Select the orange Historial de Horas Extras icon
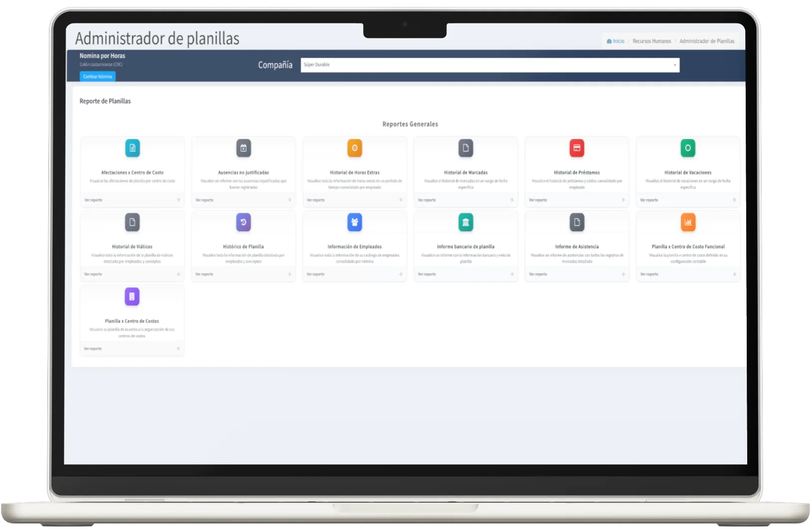This screenshot has width=811, height=532. coord(355,148)
